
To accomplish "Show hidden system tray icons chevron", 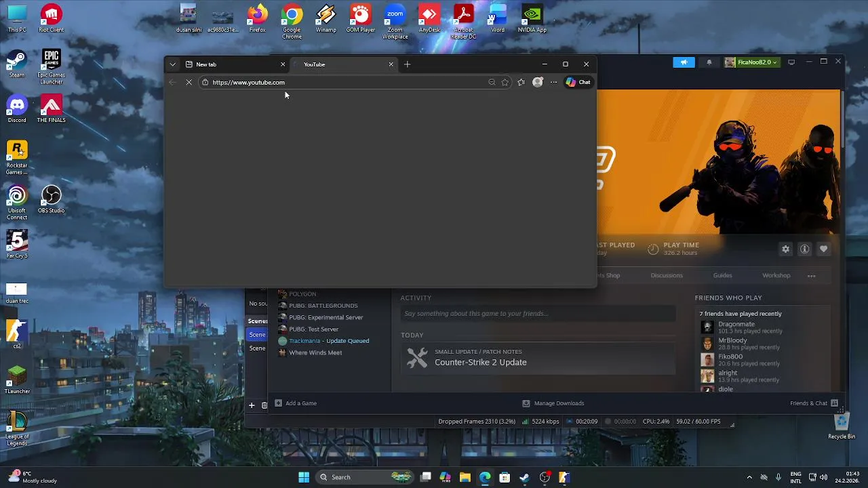I will click(749, 477).
